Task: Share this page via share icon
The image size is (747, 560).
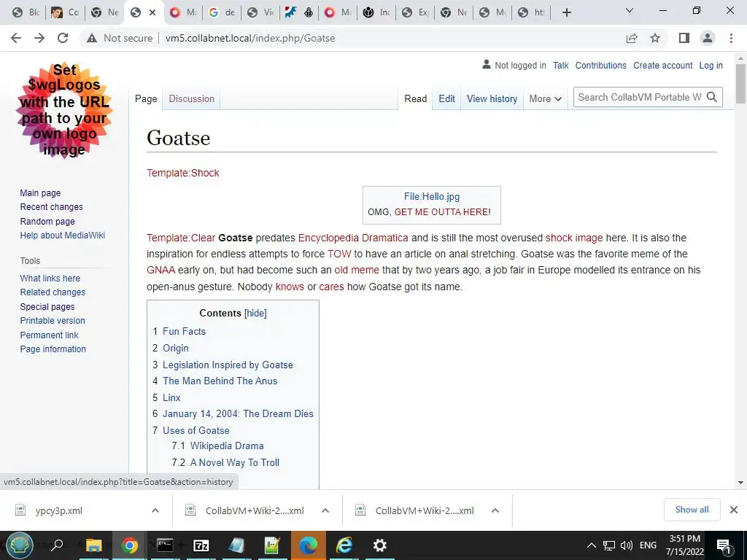Action: click(632, 38)
